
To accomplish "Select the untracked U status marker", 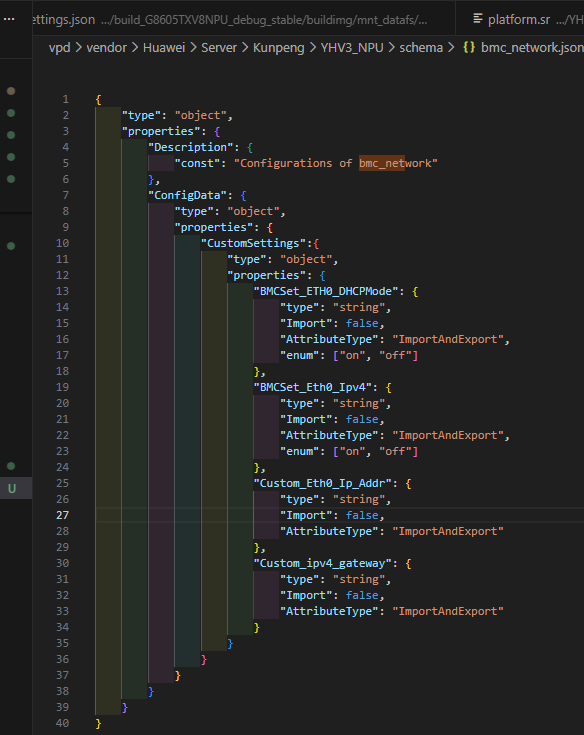I will (x=12, y=488).
